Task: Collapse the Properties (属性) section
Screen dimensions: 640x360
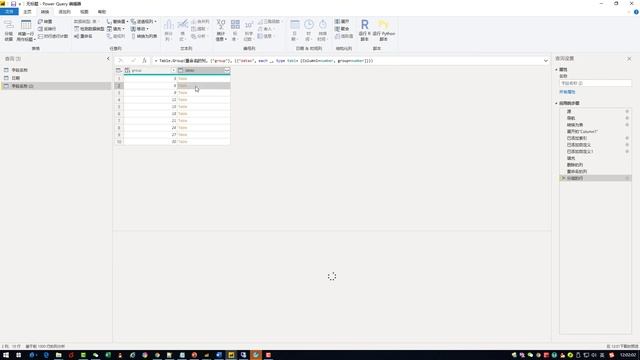Action: click(x=556, y=70)
